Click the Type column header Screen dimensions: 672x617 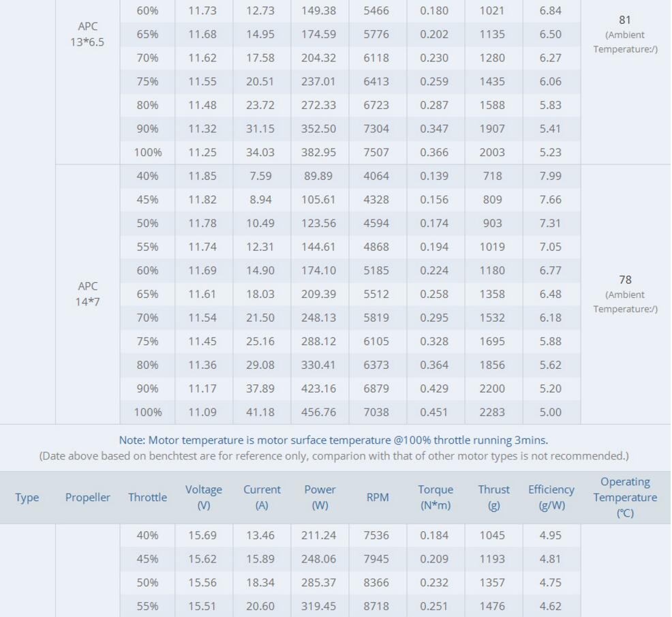(27, 498)
